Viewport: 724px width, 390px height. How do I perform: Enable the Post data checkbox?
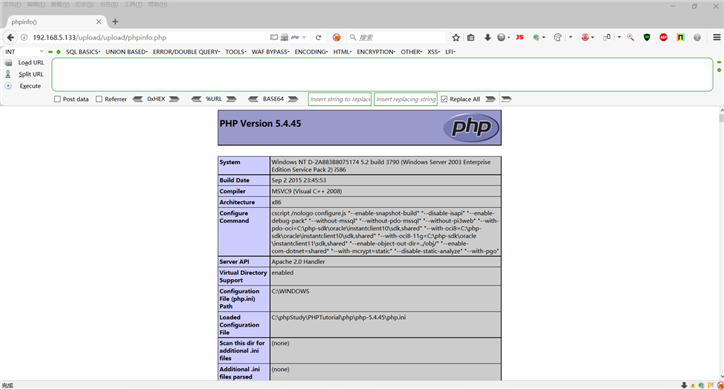pos(57,99)
